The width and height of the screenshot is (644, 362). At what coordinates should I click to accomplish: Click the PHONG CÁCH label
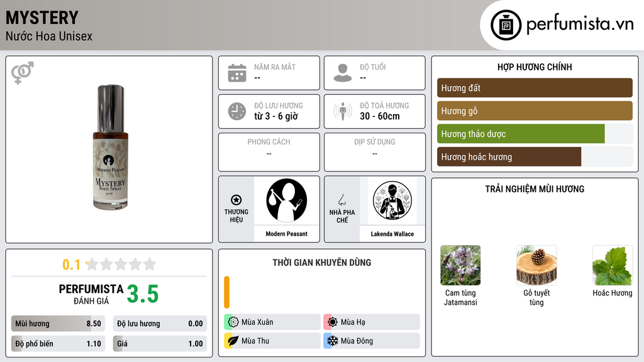[x=269, y=142]
